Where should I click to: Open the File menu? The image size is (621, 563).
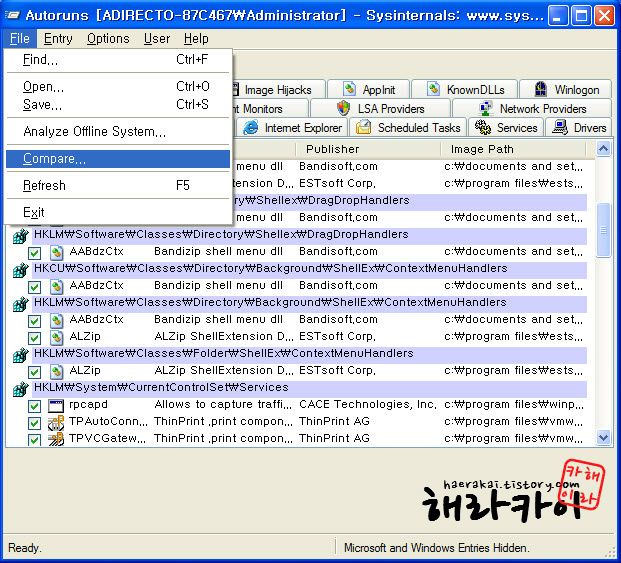pos(20,39)
